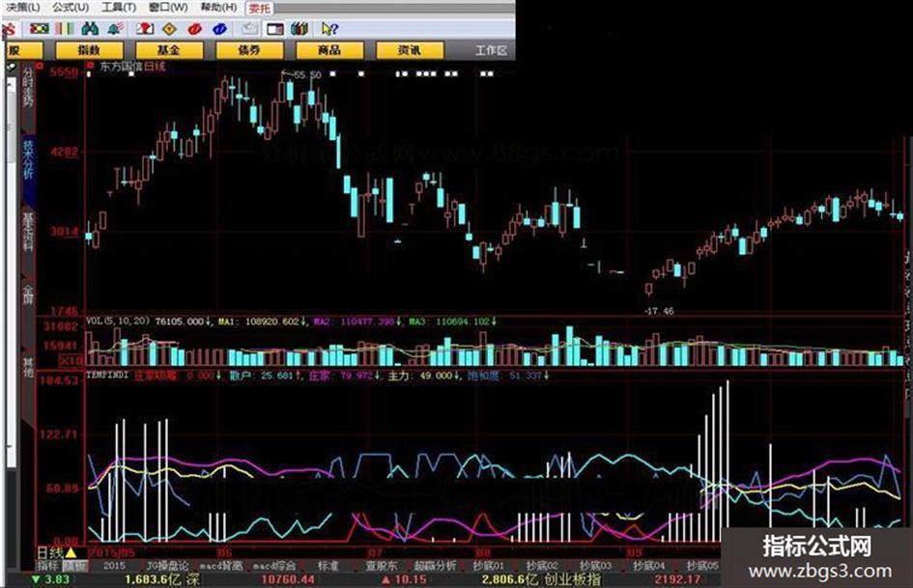
Task: Select the 抄底05 indicator tab
Action: click(x=702, y=565)
